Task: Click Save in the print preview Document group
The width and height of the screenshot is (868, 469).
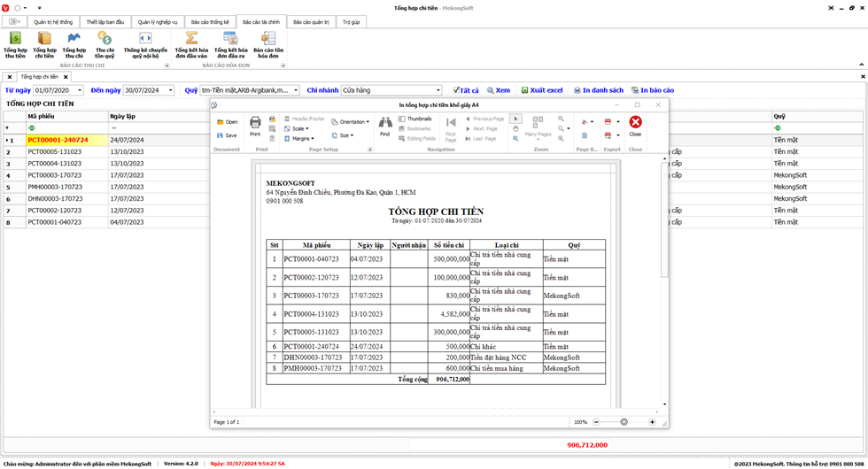Action: (227, 135)
